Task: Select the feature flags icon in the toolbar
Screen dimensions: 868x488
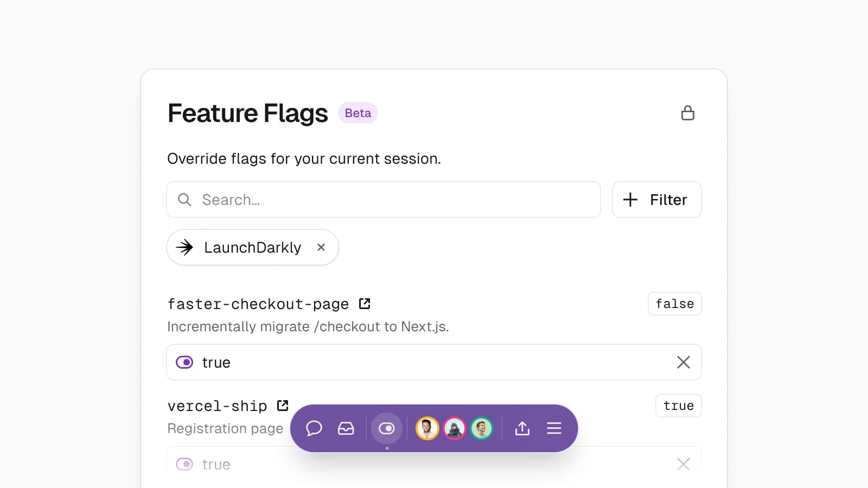Action: point(387,428)
